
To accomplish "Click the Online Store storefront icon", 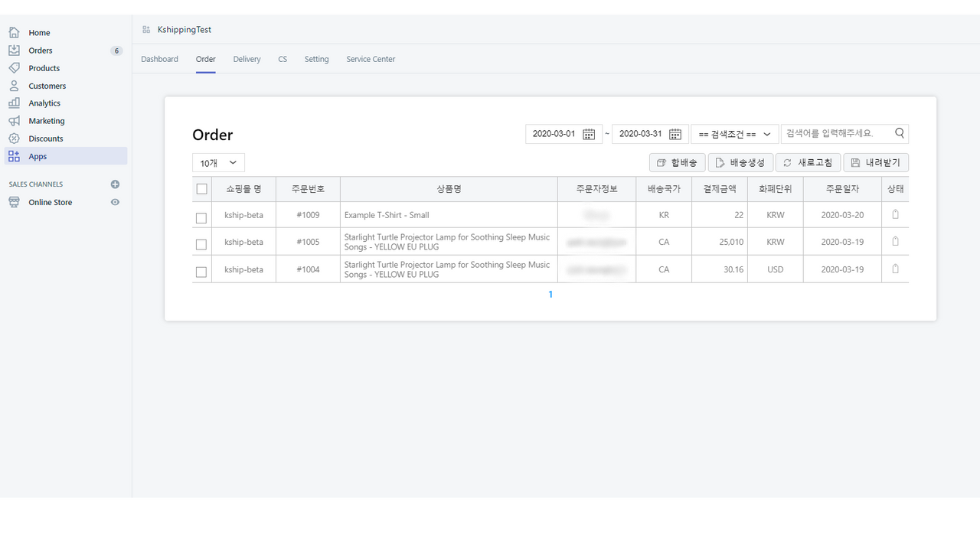I will pos(14,202).
